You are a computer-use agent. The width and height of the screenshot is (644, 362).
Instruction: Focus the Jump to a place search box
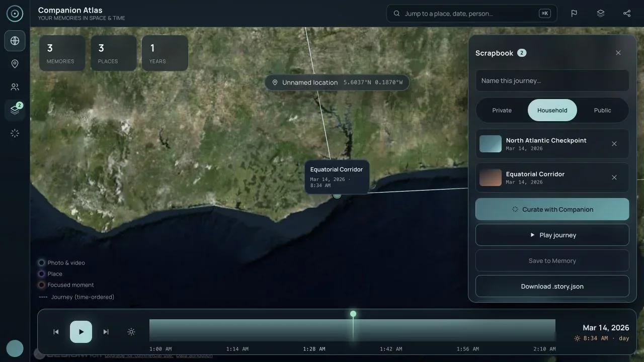(471, 14)
